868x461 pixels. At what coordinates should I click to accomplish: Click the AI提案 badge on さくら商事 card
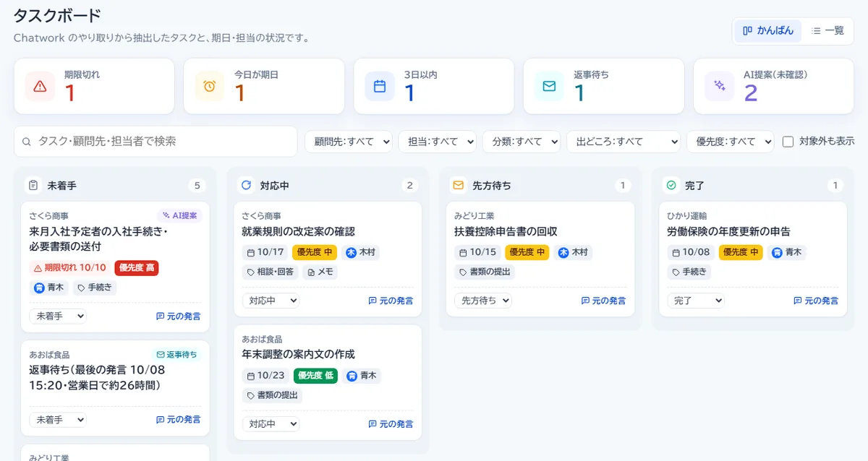pos(179,215)
